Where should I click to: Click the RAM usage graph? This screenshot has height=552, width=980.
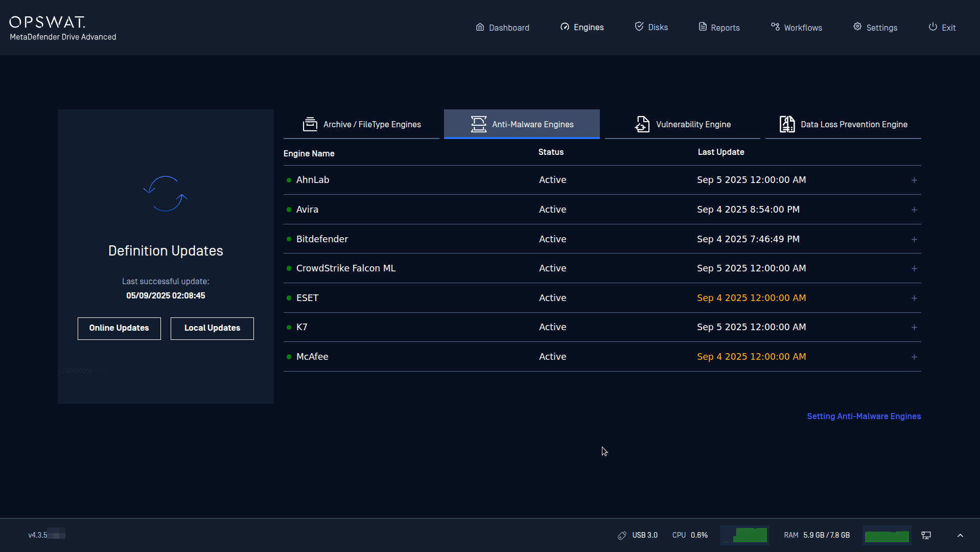(x=886, y=535)
